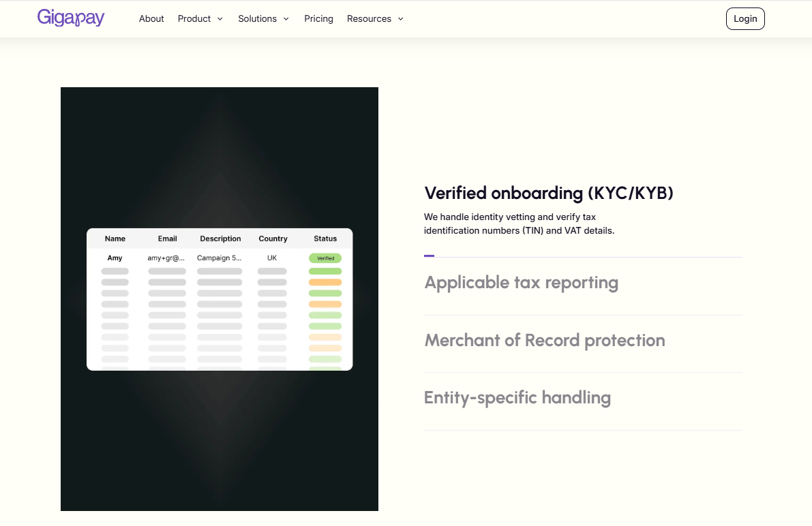Click the Name column header
Image resolution: width=812 pixels, height=526 pixels.
click(x=115, y=238)
